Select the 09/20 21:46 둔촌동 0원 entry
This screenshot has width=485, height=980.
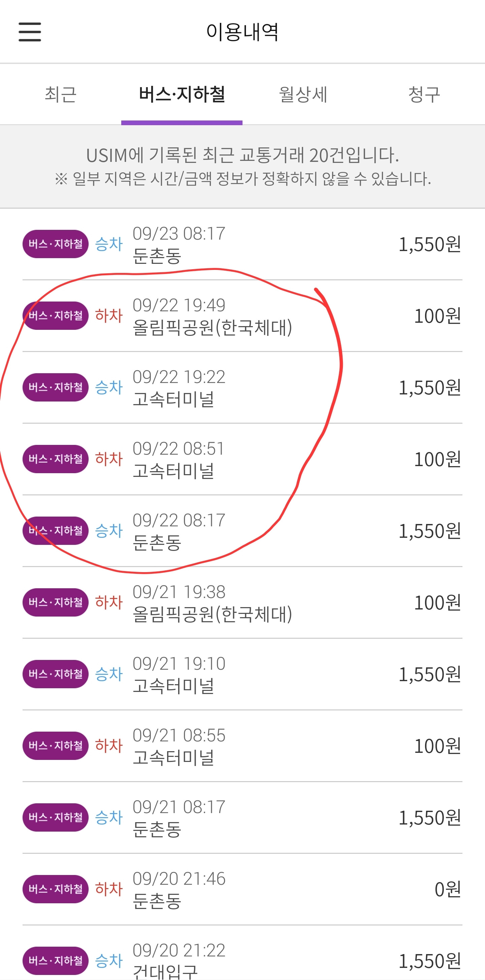click(243, 889)
